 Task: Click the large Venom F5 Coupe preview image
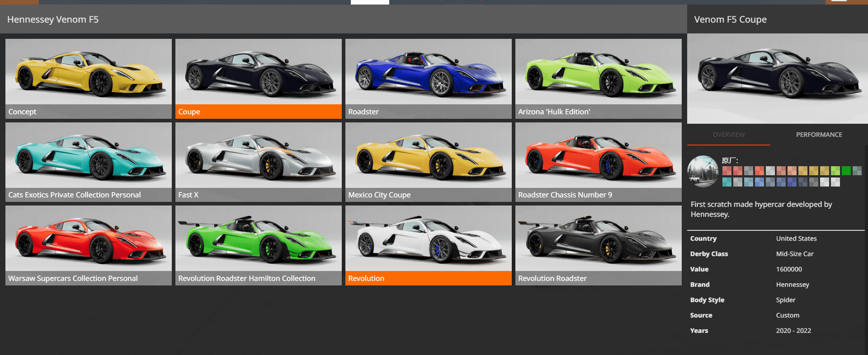coord(777,79)
